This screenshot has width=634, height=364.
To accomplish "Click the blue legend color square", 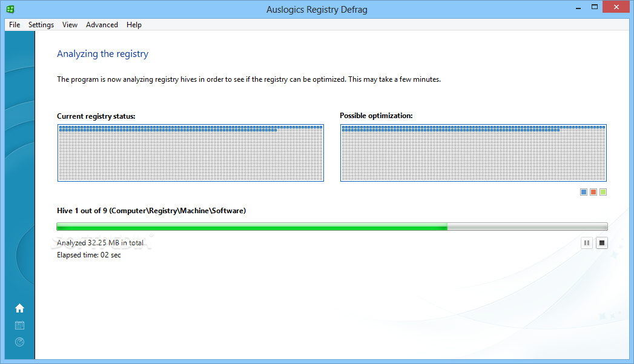I will (584, 192).
